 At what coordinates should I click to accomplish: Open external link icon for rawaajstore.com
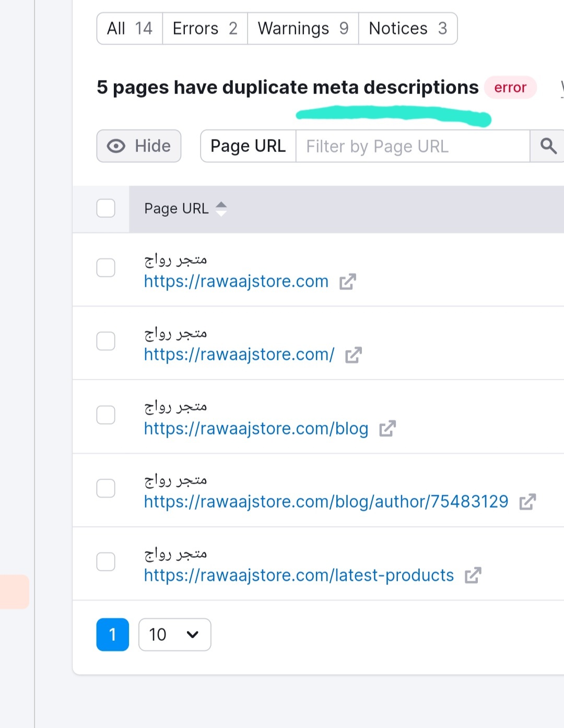347,282
